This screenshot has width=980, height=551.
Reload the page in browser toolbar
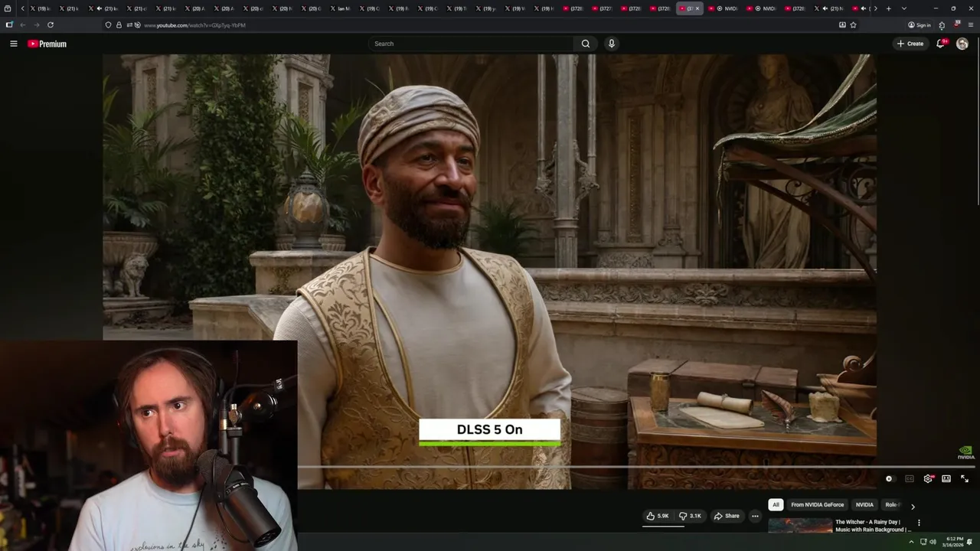coord(51,25)
